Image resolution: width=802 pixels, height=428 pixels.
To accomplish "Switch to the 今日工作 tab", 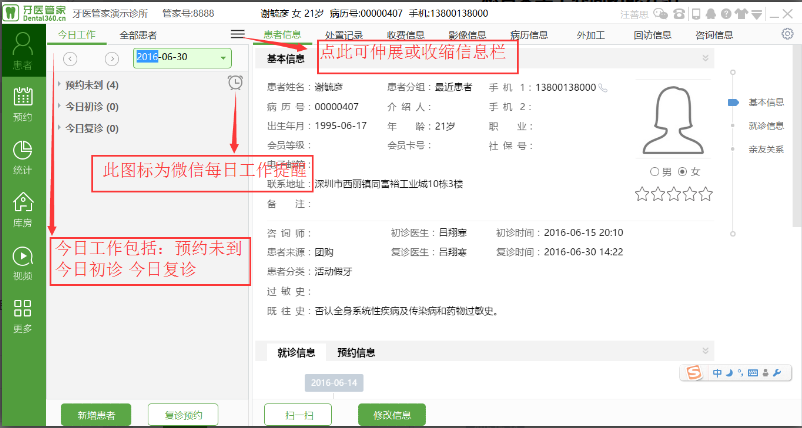I will pyautogui.click(x=77, y=35).
